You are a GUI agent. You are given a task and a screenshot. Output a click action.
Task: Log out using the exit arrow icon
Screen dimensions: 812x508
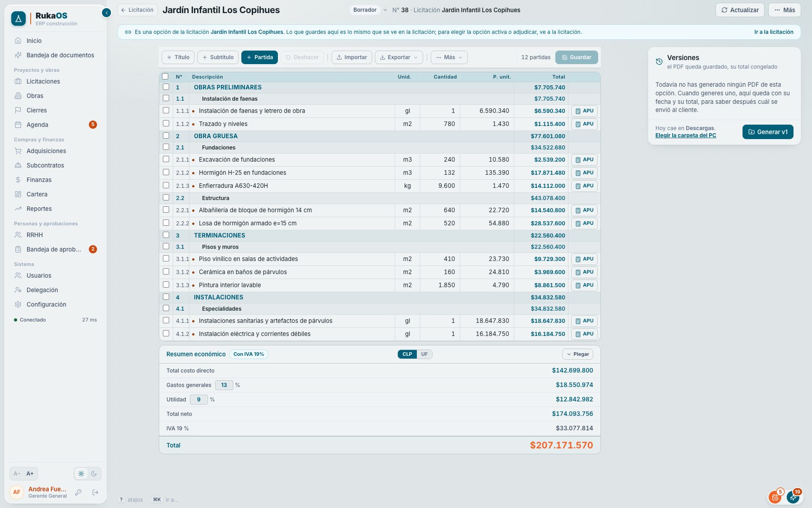95,492
